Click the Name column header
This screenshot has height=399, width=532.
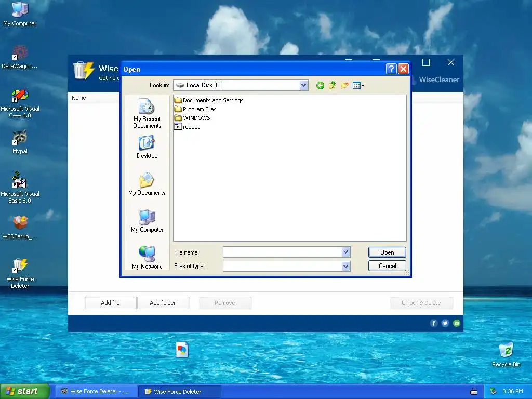[x=79, y=98]
